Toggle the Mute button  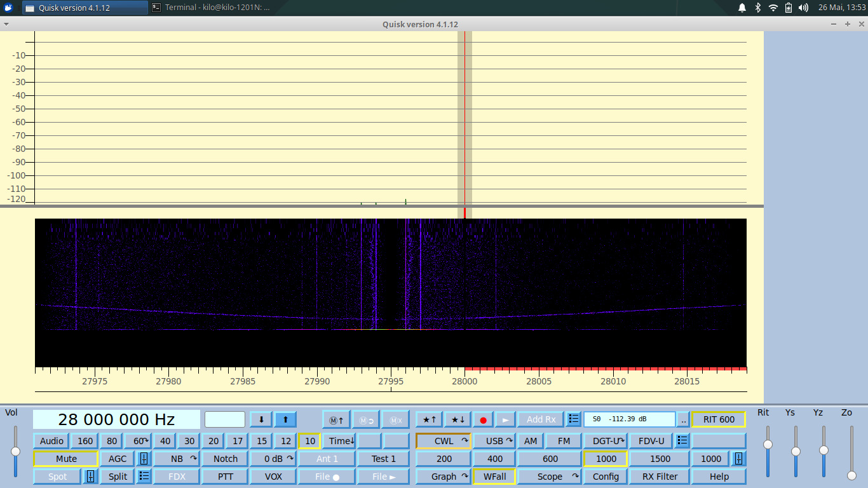66,459
